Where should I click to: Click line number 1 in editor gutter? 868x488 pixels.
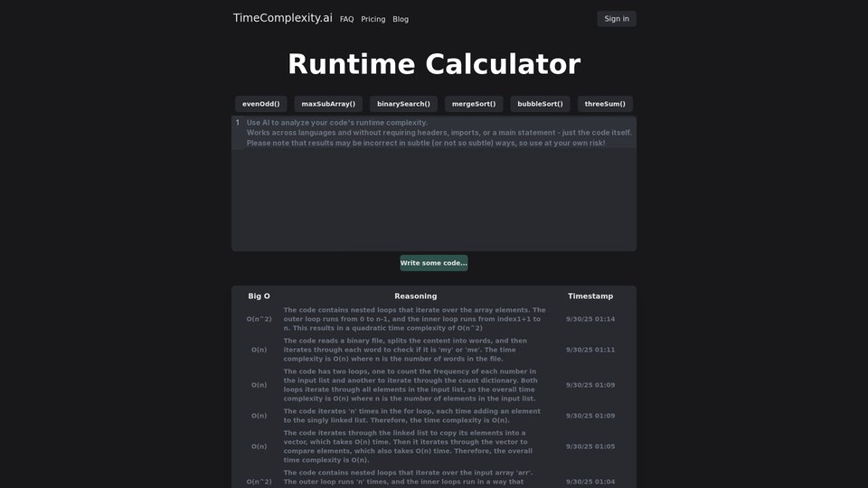[238, 123]
